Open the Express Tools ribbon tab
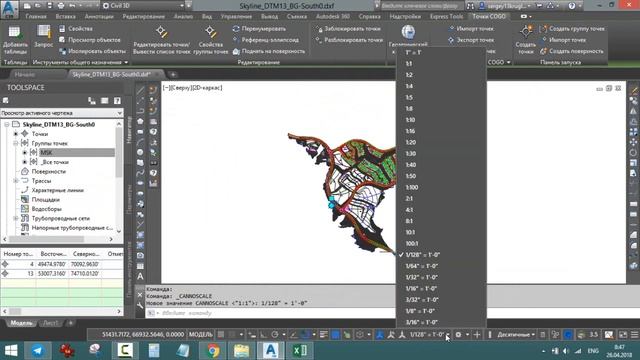 [446, 17]
